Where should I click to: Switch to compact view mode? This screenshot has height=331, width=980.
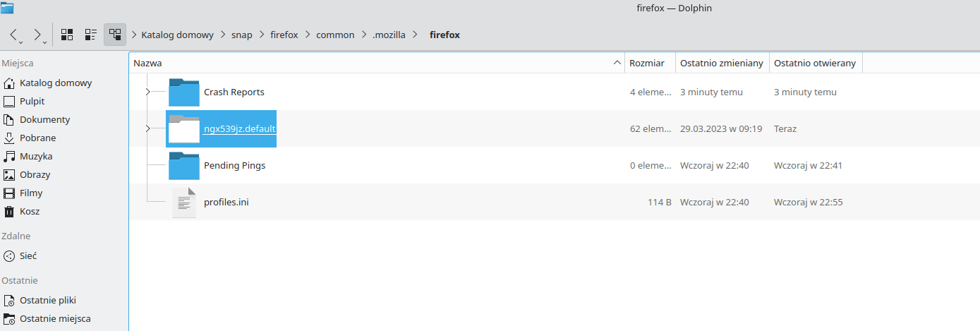tap(91, 34)
